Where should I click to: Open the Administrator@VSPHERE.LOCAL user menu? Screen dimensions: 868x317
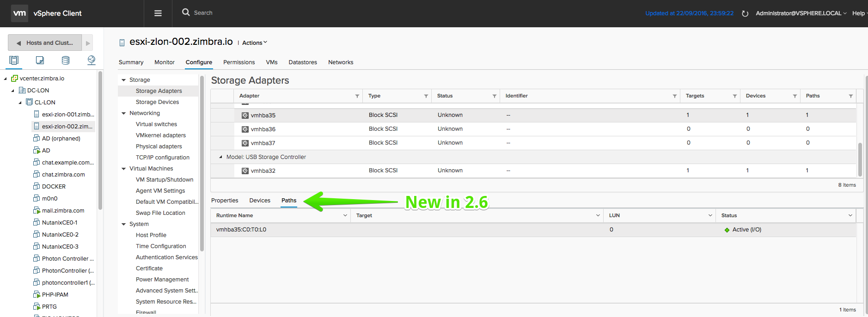801,13
